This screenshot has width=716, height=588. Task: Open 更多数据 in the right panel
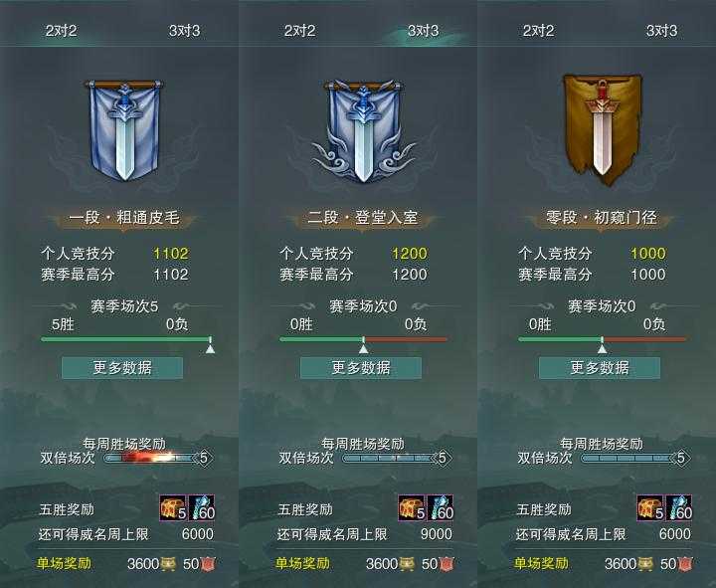tap(600, 368)
